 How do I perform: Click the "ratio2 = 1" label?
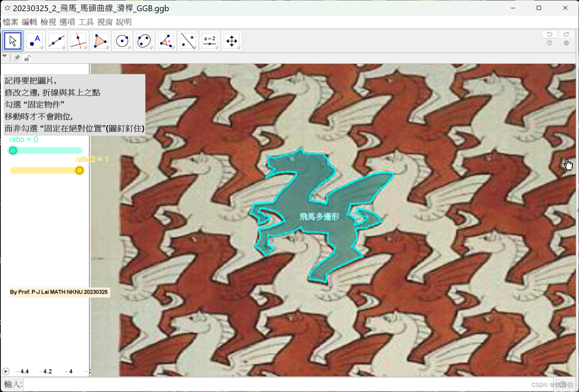92,160
